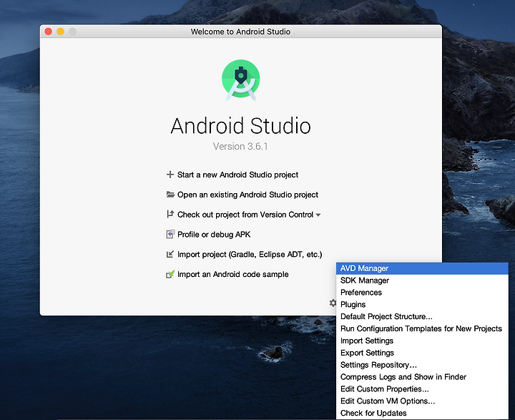The height and width of the screenshot is (420, 515).
Task: Open Edit Custom VM Options...
Action: pyautogui.click(x=422, y=401)
